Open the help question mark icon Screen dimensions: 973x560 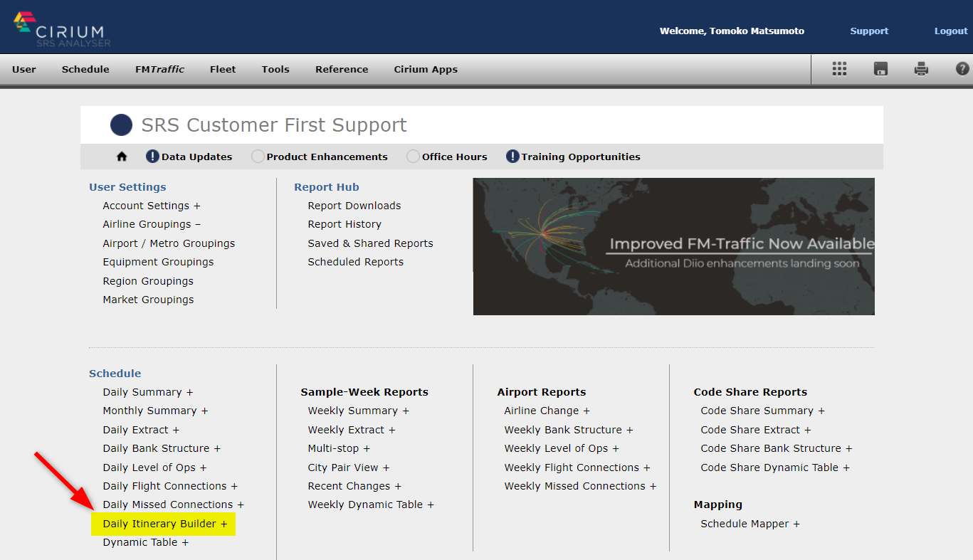coord(962,69)
